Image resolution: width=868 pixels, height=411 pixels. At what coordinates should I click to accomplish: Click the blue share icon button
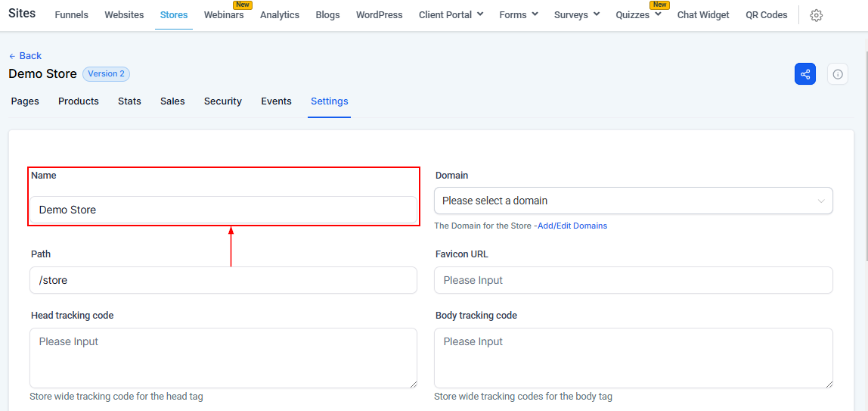pos(805,74)
